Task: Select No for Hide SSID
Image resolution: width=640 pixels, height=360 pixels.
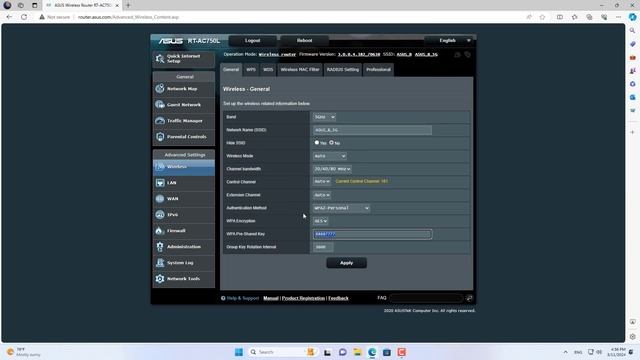Action: [331, 142]
